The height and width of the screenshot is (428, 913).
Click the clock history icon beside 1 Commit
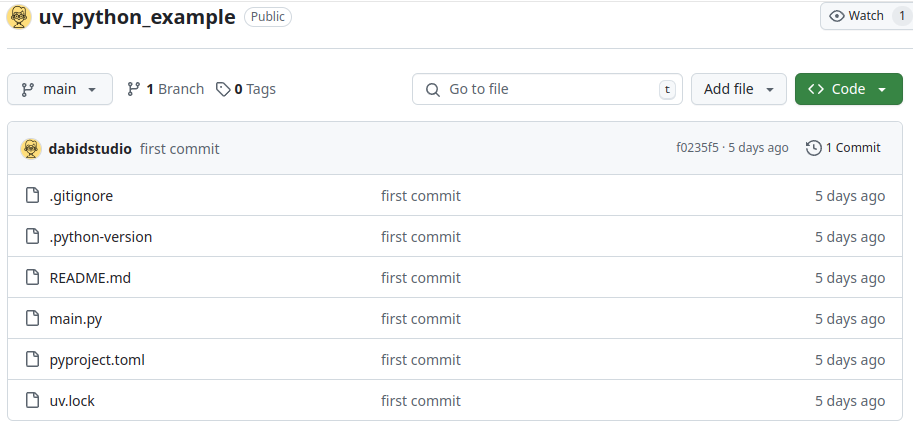click(x=813, y=148)
